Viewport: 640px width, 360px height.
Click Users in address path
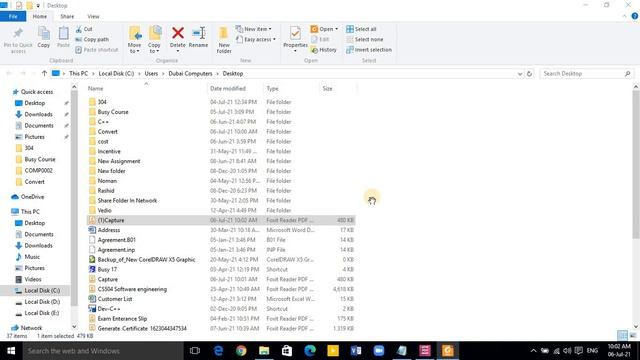[x=151, y=73]
